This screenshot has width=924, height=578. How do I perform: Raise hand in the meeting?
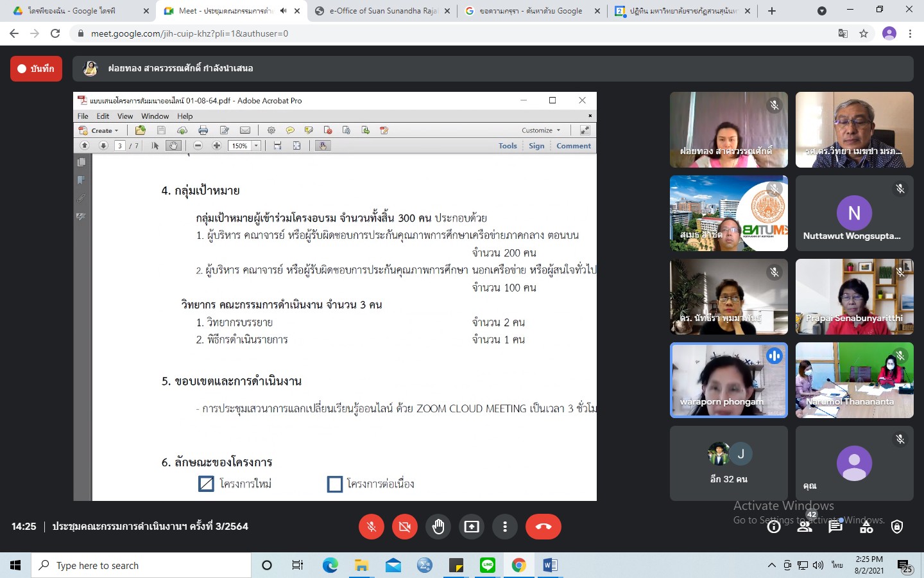tap(438, 527)
